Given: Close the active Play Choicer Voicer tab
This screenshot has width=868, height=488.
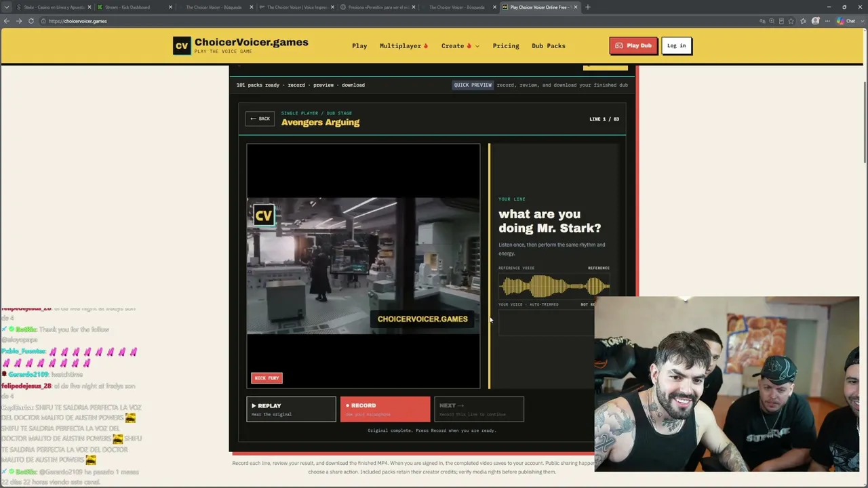Looking at the screenshot, I should [x=576, y=7].
